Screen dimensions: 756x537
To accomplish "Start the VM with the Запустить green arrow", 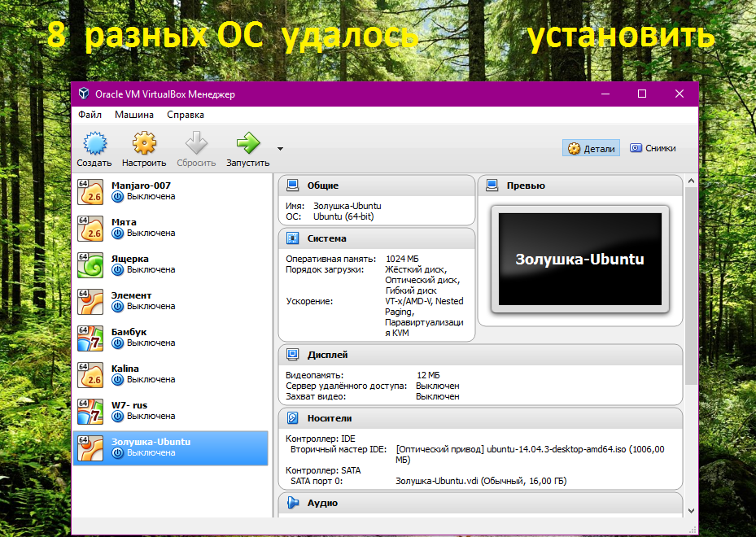I will click(x=248, y=142).
